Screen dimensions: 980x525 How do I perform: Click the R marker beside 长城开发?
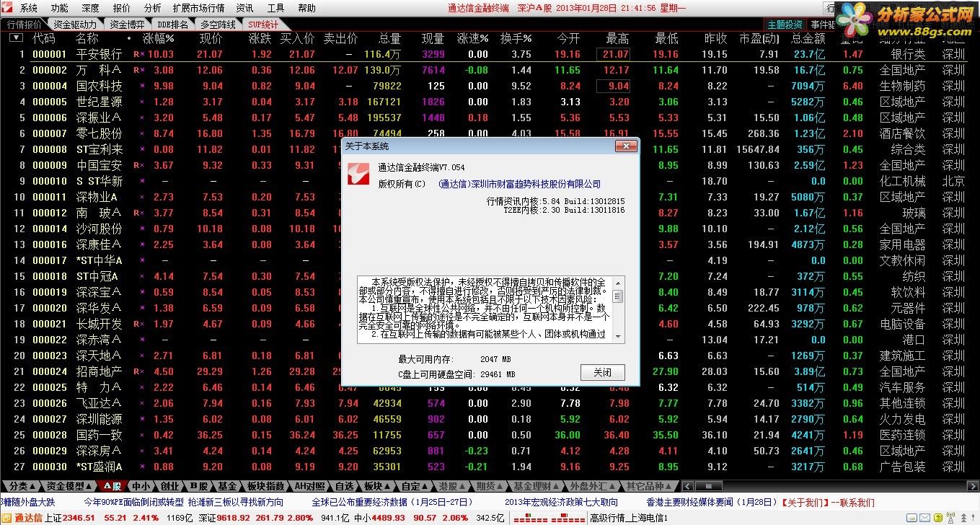(138, 324)
